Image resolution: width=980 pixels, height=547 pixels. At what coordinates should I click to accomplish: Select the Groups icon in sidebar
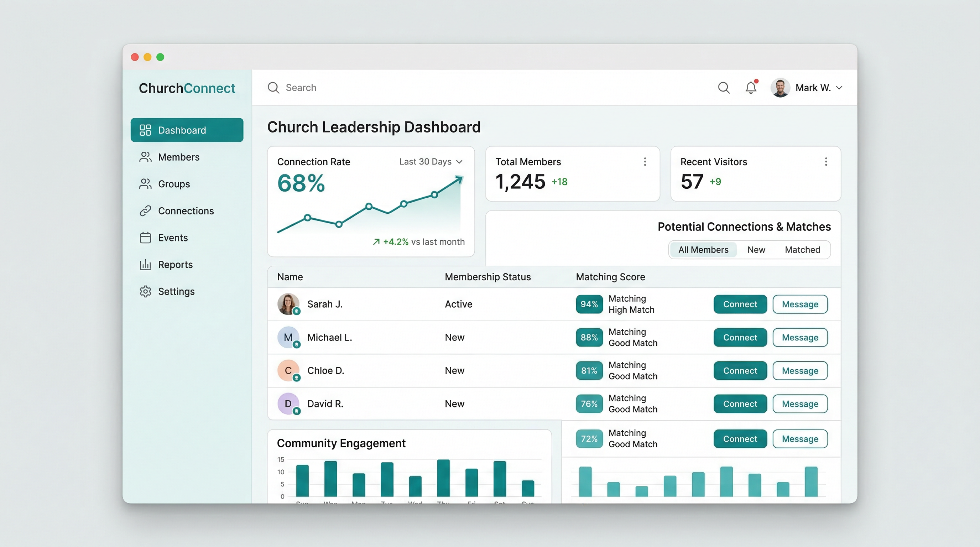point(145,184)
